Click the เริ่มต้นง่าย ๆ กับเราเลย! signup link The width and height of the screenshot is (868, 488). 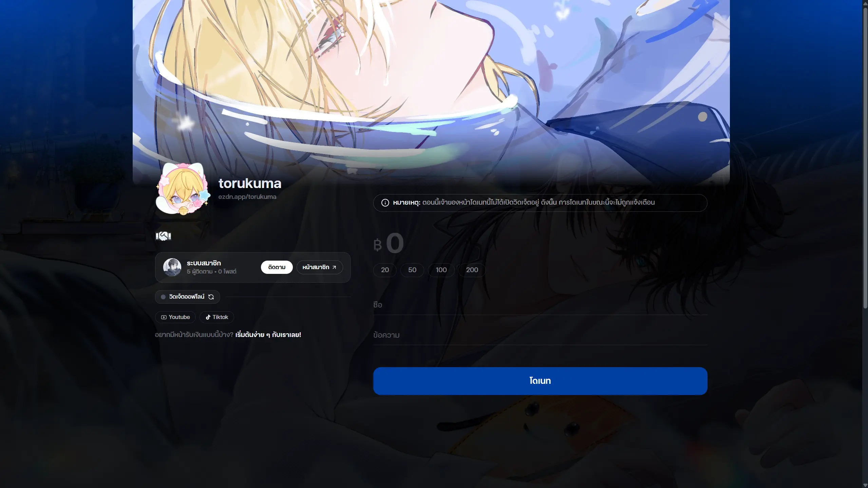(268, 335)
